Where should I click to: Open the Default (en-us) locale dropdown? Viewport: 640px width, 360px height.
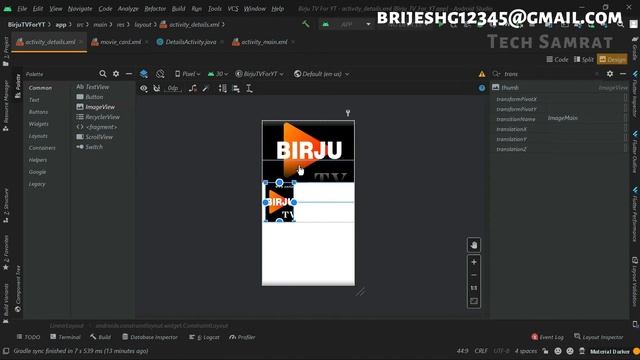coord(322,74)
